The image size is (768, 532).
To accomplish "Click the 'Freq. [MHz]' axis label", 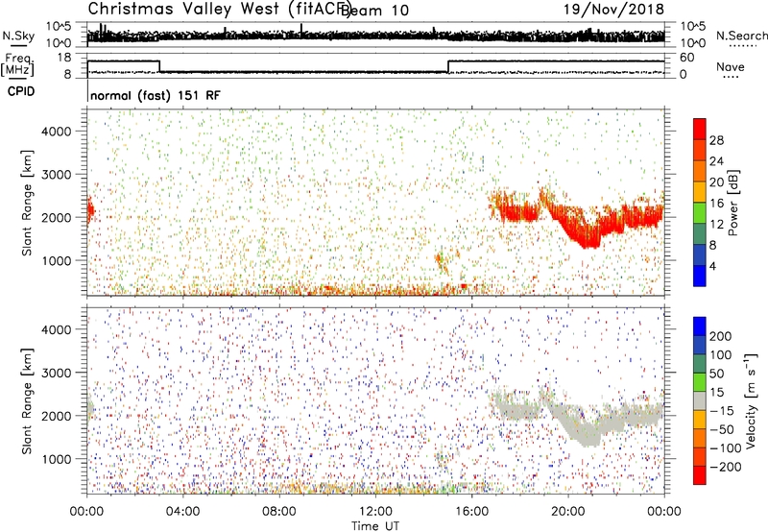I will [x=17, y=65].
